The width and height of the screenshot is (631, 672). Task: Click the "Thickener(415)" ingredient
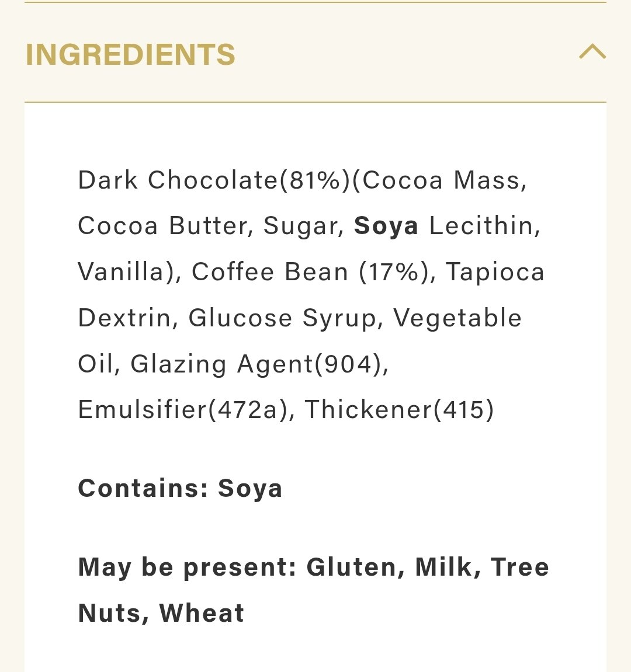tap(399, 409)
